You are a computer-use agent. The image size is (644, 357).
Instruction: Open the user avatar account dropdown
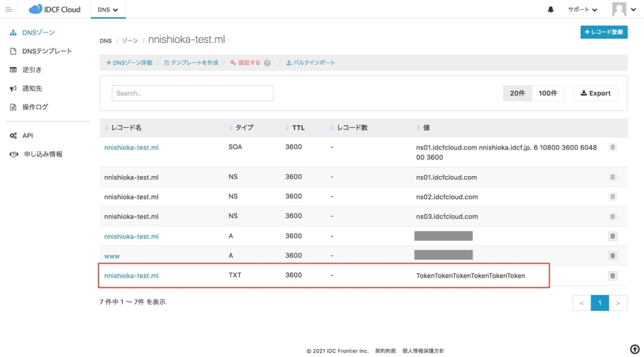tap(624, 9)
